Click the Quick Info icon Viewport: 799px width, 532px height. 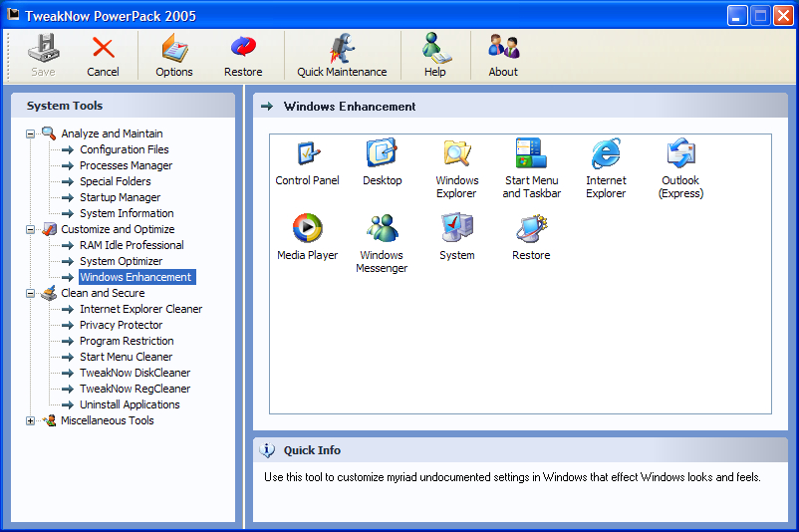click(267, 450)
